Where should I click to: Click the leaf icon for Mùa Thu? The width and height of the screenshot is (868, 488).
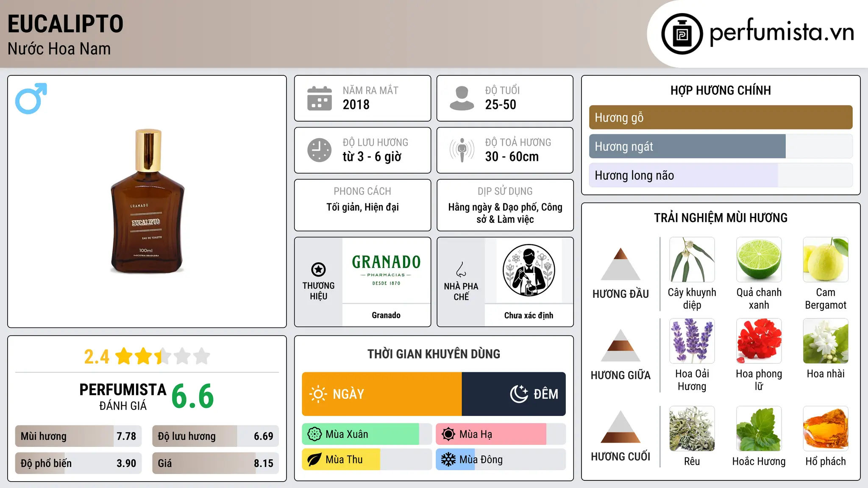[x=314, y=460]
